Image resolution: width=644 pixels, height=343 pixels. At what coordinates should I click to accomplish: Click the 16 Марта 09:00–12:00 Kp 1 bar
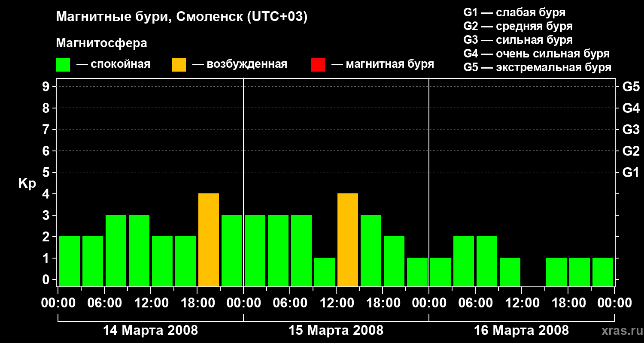510,272
